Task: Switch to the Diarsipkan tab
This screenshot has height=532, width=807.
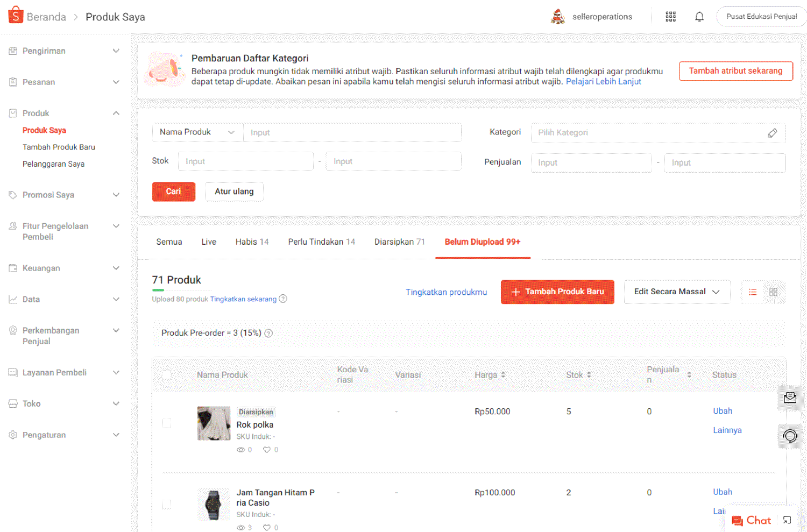Action: pos(400,242)
